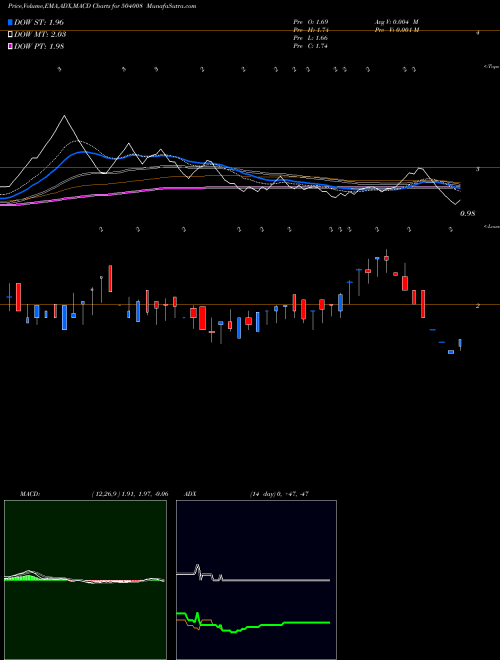Click the price axis label '2'
The height and width of the screenshot is (660, 500).
click(477, 306)
